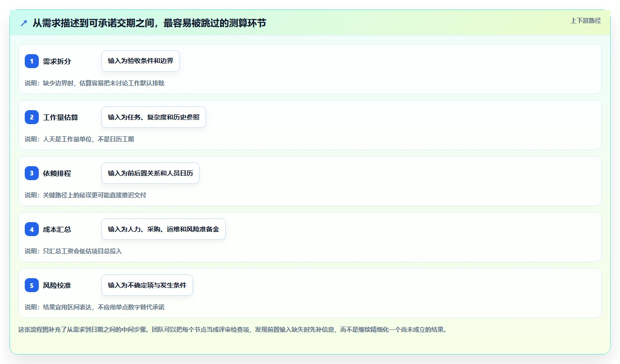Select the 输入为任务、复杂度和历史参照 chip
This screenshot has width=620, height=364.
pyautogui.click(x=154, y=117)
